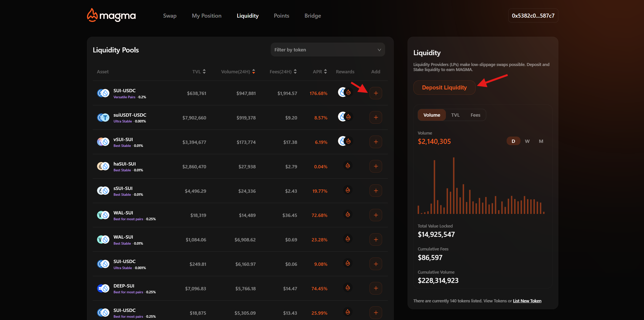
Task: Sort pools by TVL column
Action: click(199, 72)
